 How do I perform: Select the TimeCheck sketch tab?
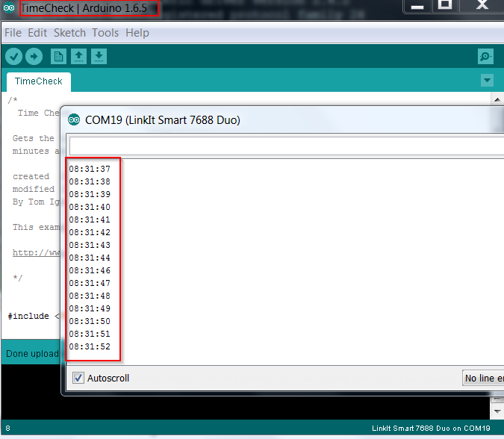click(x=39, y=81)
